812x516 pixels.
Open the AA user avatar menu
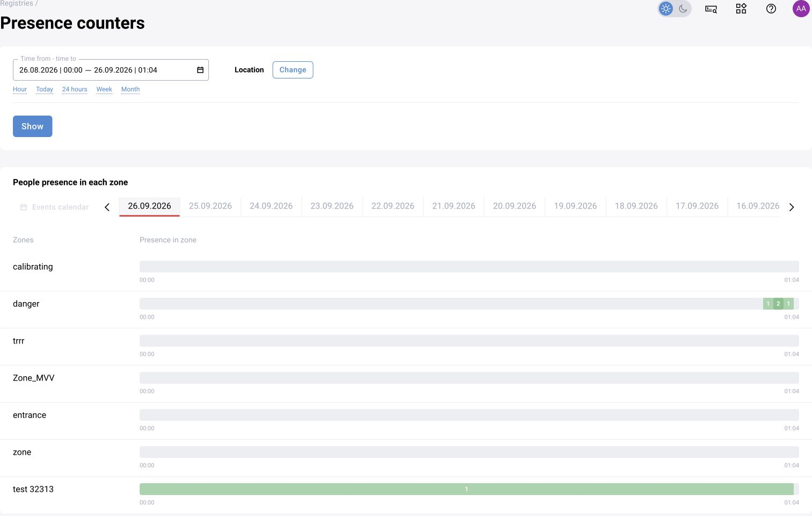pos(801,9)
